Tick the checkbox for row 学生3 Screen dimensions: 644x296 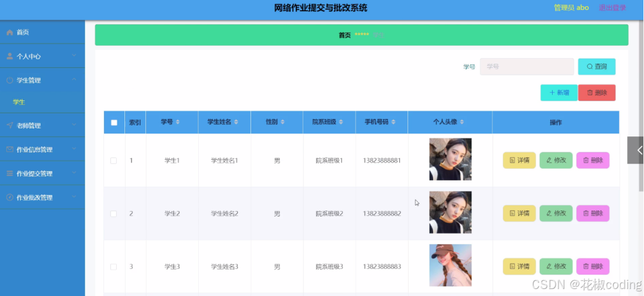point(114,267)
